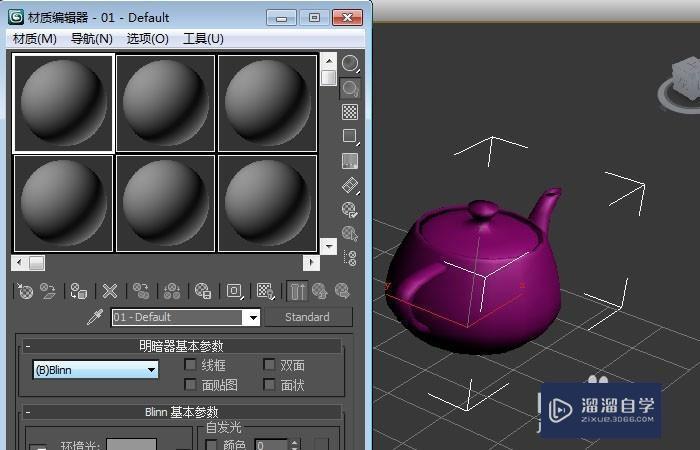Click the ViewCube in the viewport
The width and height of the screenshot is (700, 450).
coord(679,85)
